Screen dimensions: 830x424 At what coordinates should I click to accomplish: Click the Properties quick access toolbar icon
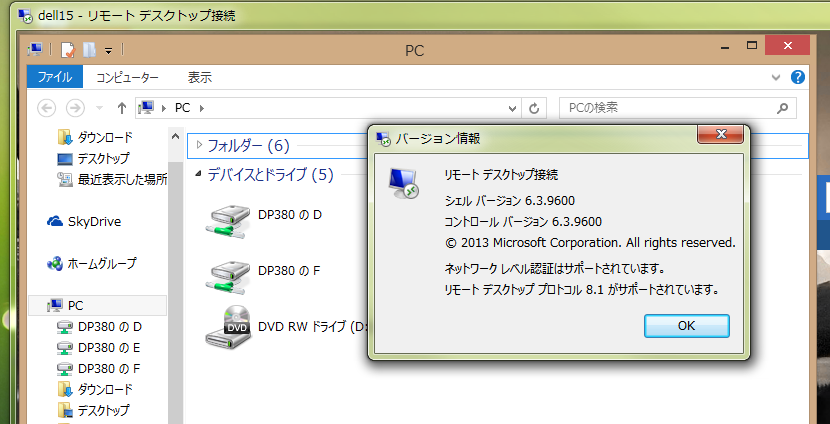click(68, 50)
